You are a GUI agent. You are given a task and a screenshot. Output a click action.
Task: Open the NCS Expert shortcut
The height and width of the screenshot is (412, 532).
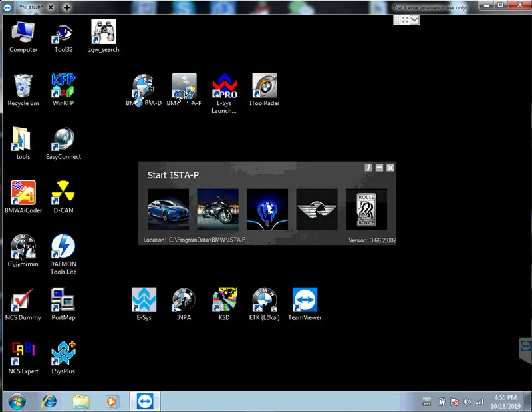tap(23, 358)
